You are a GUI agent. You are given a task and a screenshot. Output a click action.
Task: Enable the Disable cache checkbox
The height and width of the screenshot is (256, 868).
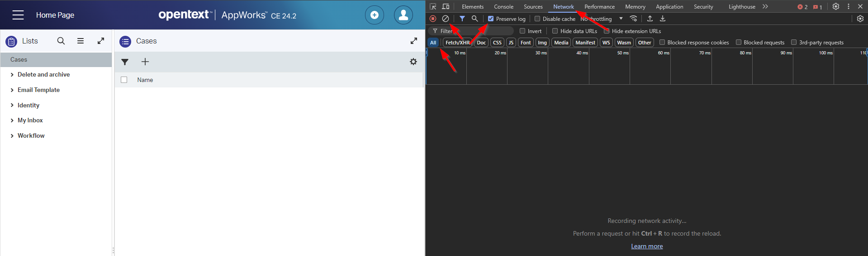(537, 19)
